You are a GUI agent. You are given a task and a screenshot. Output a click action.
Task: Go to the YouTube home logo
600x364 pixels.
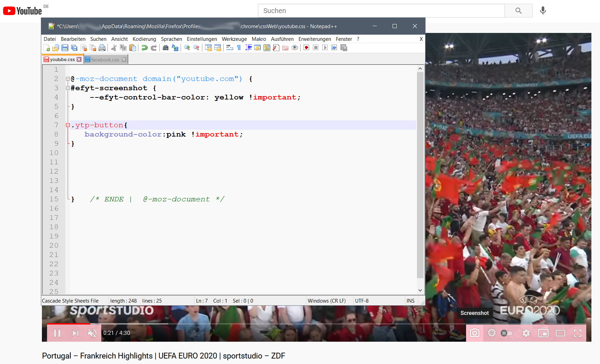click(23, 11)
